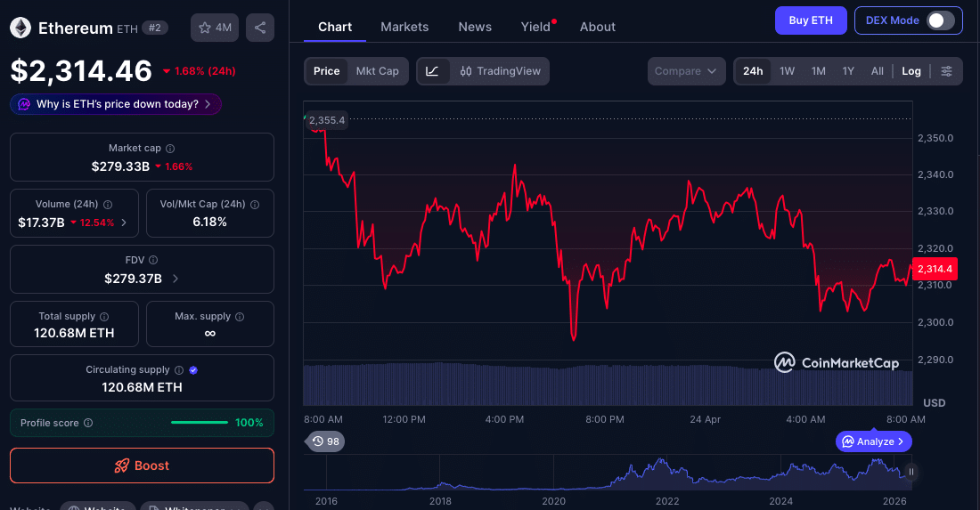This screenshot has width=980, height=510.
Task: Select the 1W time range
Action: coord(787,71)
